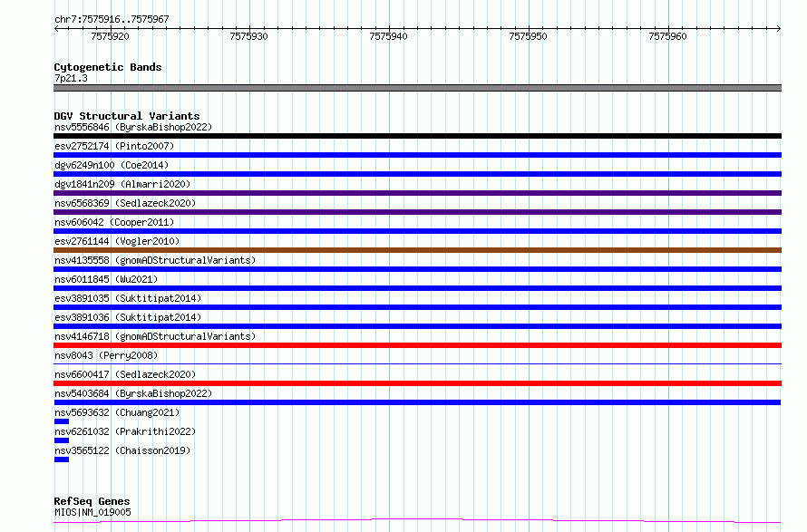This screenshot has height=532, width=807.
Task: Click the left arrow end of the ruler
Action: coord(56,28)
